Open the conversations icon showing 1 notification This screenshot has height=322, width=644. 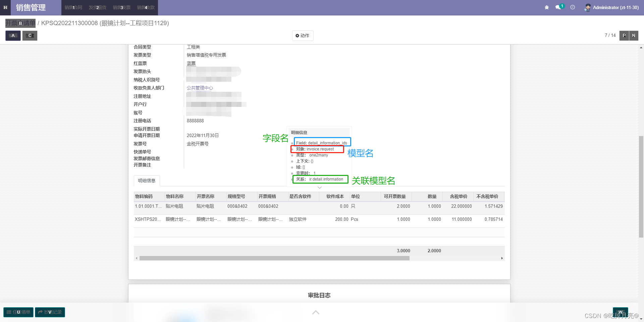click(x=559, y=7)
